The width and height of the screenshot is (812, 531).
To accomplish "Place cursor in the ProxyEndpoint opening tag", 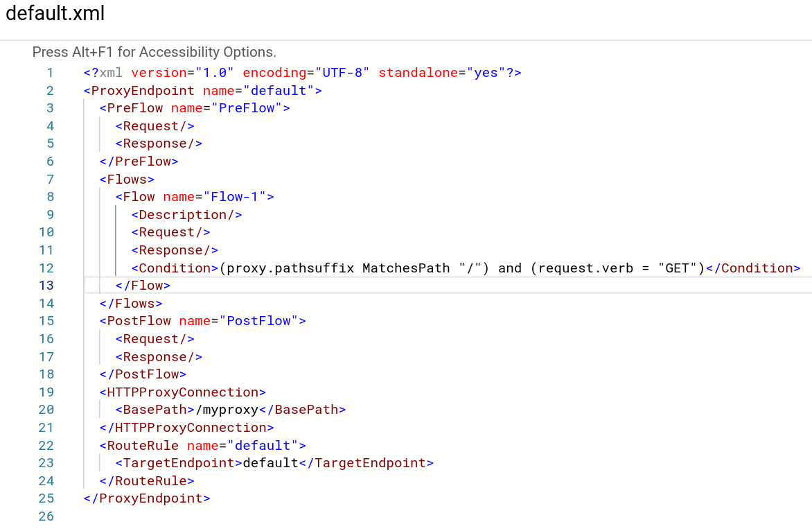I will click(139, 90).
